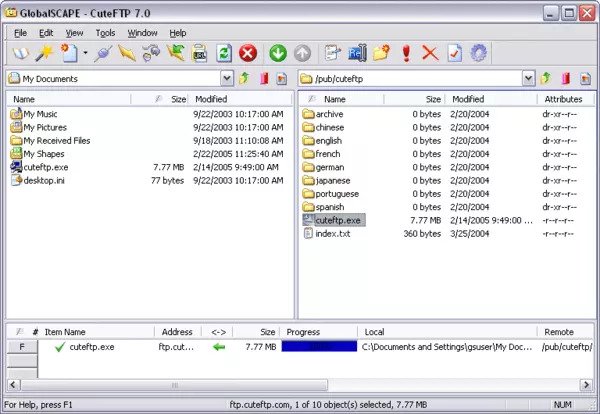This screenshot has width=600, height=414.
Task: Click the queue horizontal scrollbar thumb
Action: (174, 385)
